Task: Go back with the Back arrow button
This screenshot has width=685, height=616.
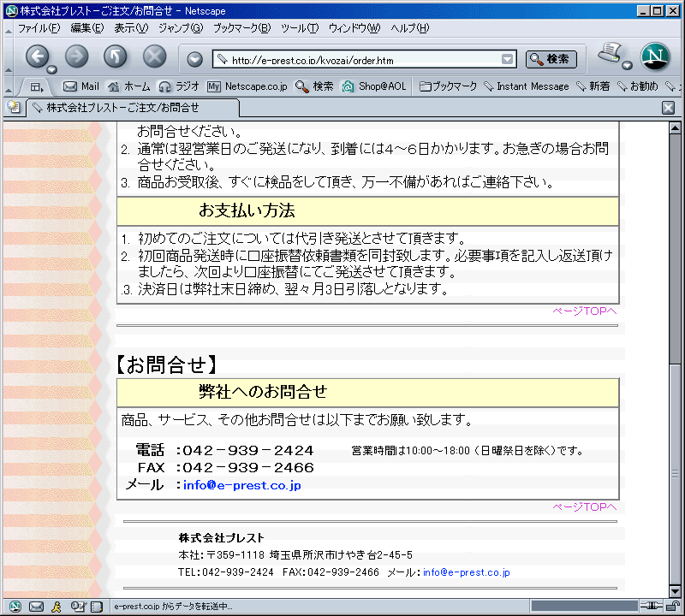Action: tap(37, 56)
